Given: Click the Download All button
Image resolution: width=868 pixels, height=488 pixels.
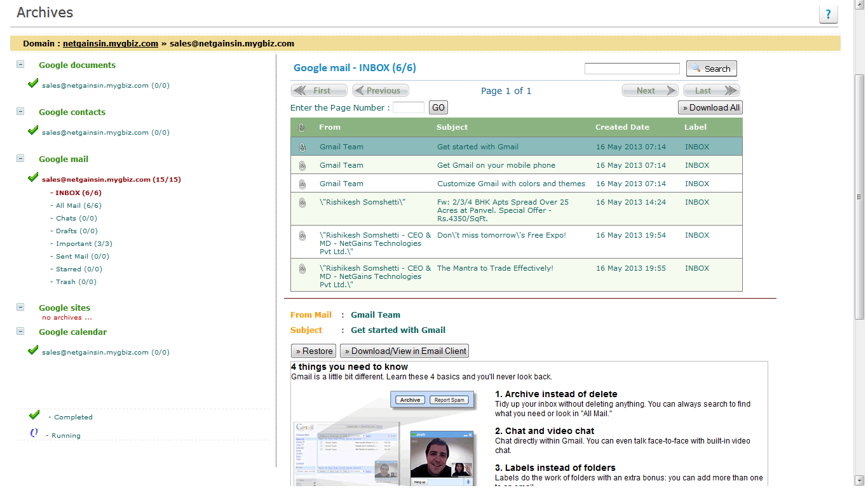Looking at the screenshot, I should [710, 107].
